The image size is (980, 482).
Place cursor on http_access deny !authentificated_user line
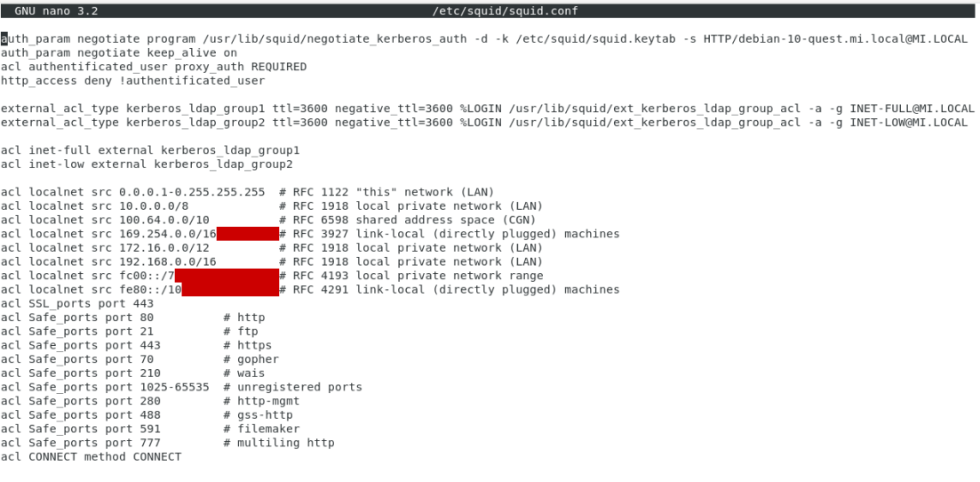click(132, 81)
